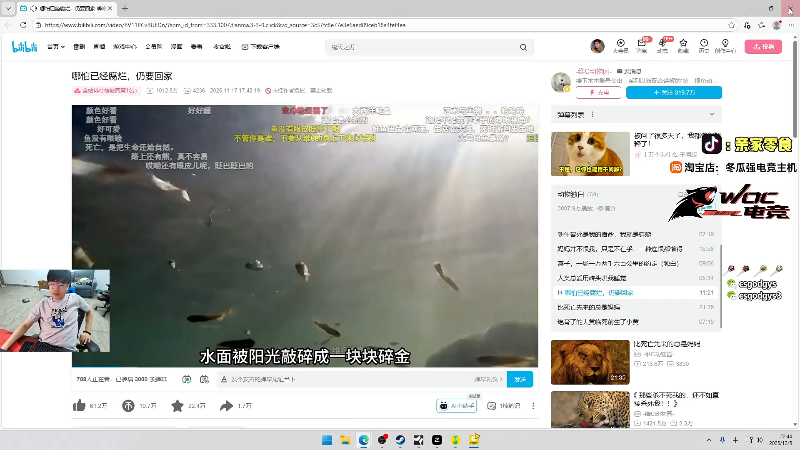The height and width of the screenshot is (450, 800).
Task: Open danmaku display settings icon
Action: pos(204,379)
